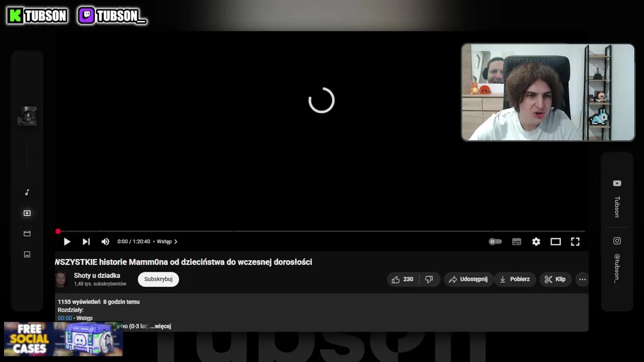
Task: Open Shoty u dziadka channel avatar
Action: (61, 280)
